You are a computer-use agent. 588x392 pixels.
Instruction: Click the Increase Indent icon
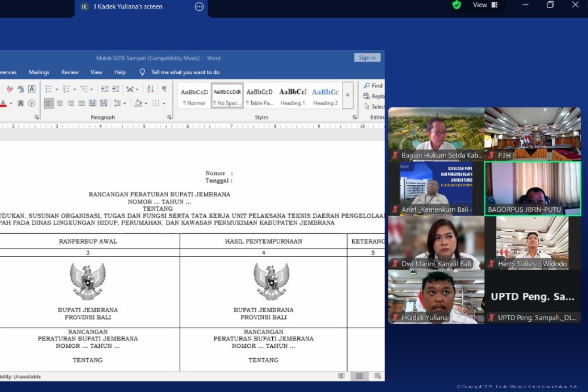click(116, 89)
